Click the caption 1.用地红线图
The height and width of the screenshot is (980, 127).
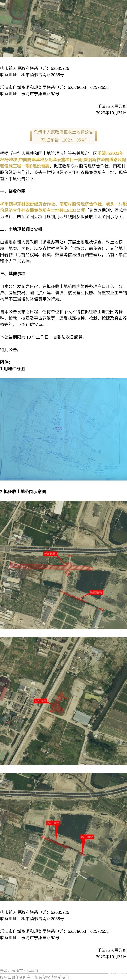coord(13,369)
